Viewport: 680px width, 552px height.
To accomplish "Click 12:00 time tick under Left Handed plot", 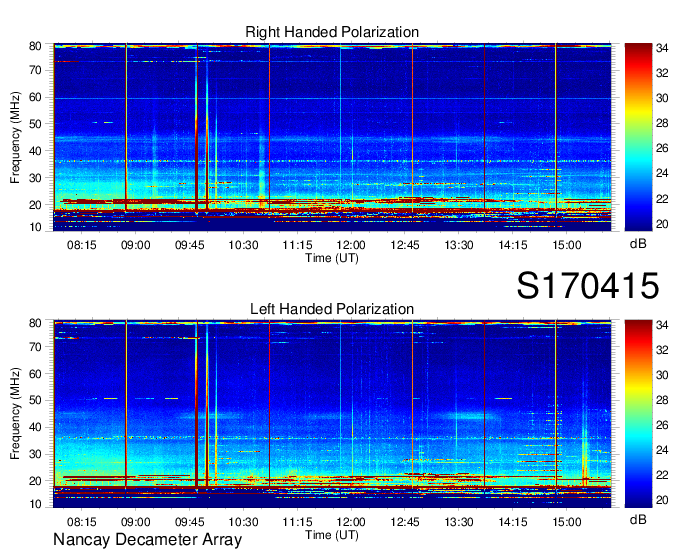I will click(x=351, y=522).
